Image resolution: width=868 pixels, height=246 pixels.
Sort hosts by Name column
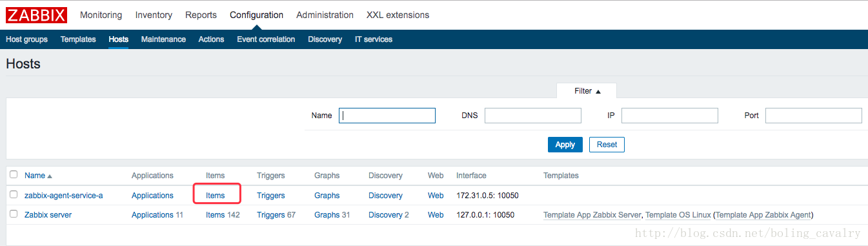(38, 176)
